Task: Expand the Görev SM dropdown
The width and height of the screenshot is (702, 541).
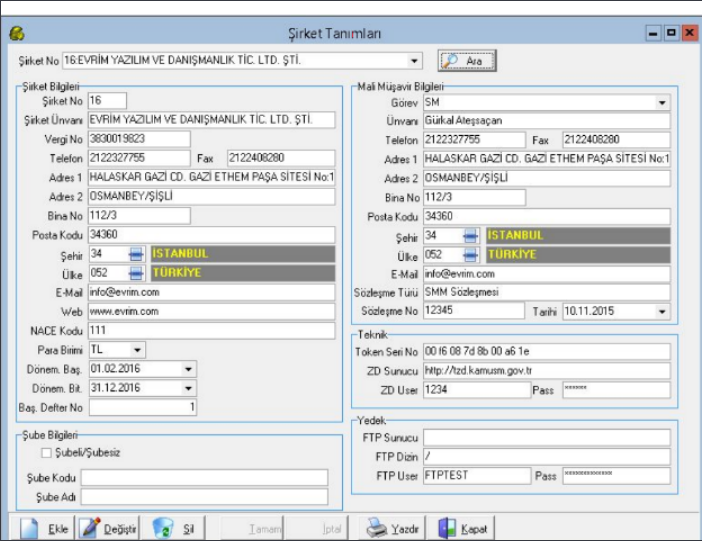Action: [662, 102]
